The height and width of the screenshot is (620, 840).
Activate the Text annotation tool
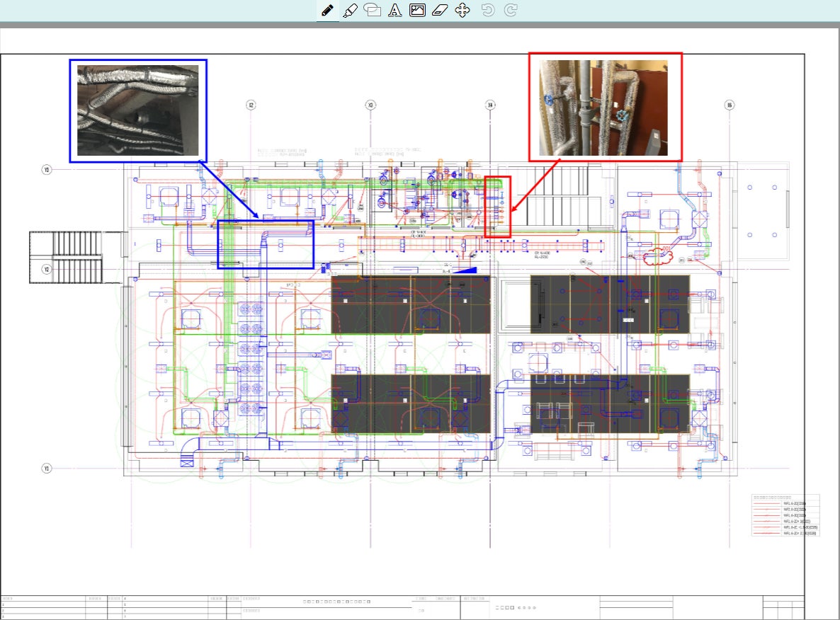coord(395,10)
